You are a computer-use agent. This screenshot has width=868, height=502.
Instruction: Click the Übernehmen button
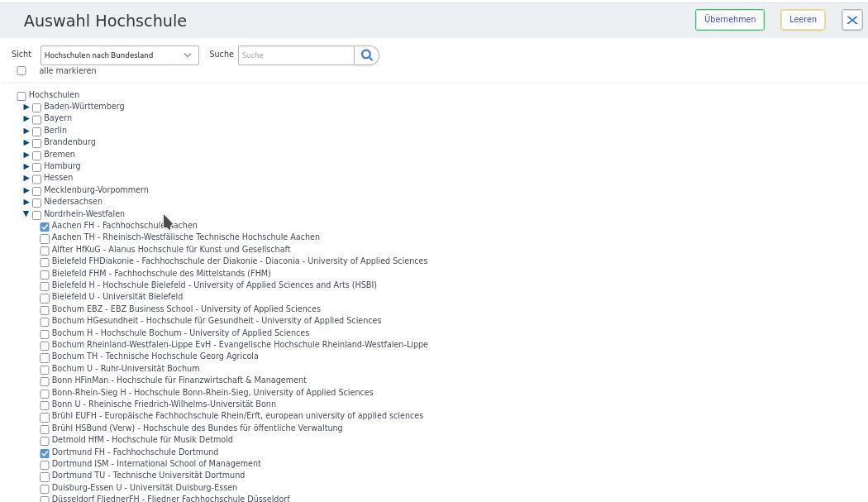[x=729, y=20]
